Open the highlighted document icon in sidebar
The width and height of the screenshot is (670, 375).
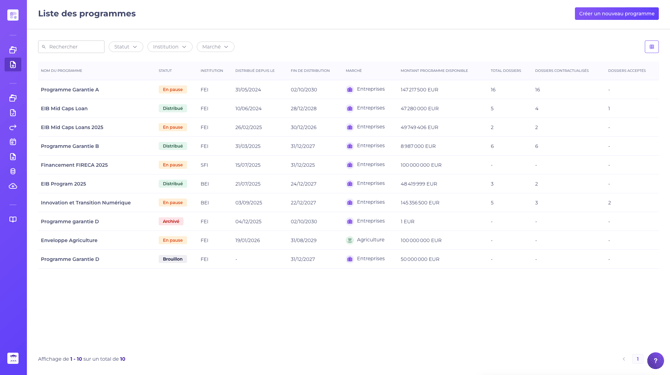click(x=13, y=64)
